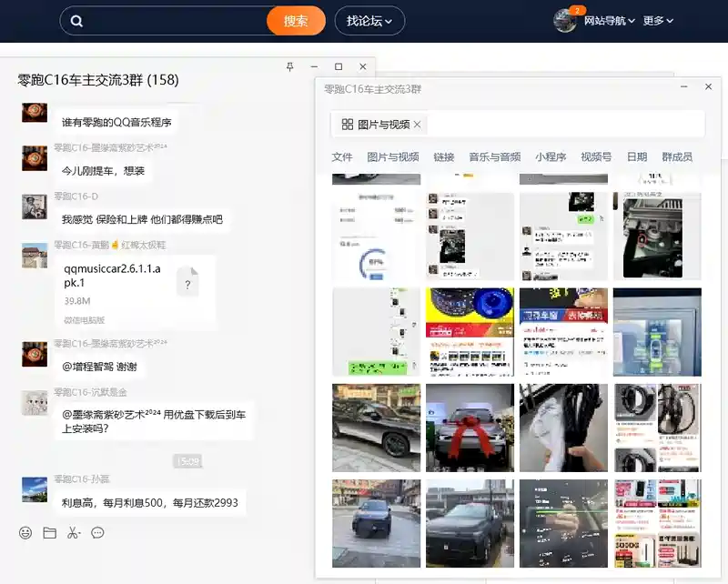Open chat history speech bubble icon
Viewport: 728px width, 584px height.
98,533
